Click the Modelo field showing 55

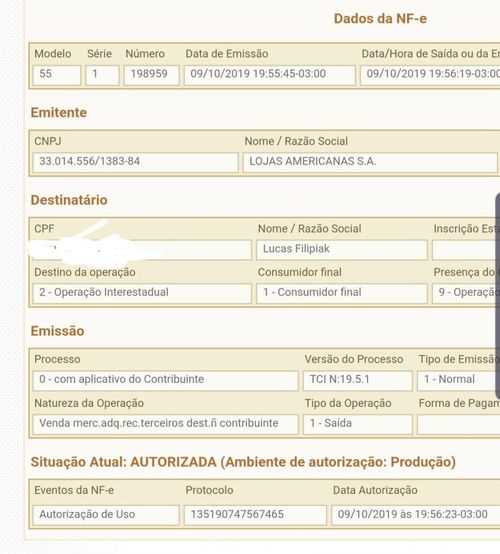57,75
